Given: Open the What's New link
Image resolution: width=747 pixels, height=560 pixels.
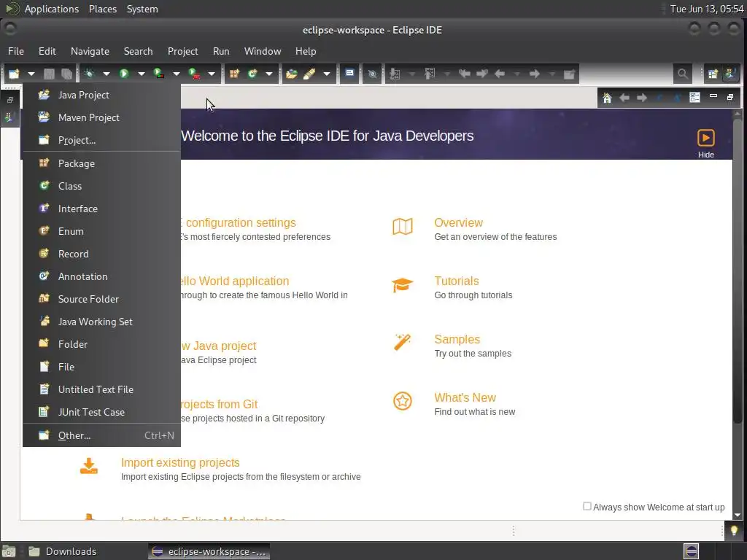Looking at the screenshot, I should pyautogui.click(x=465, y=397).
